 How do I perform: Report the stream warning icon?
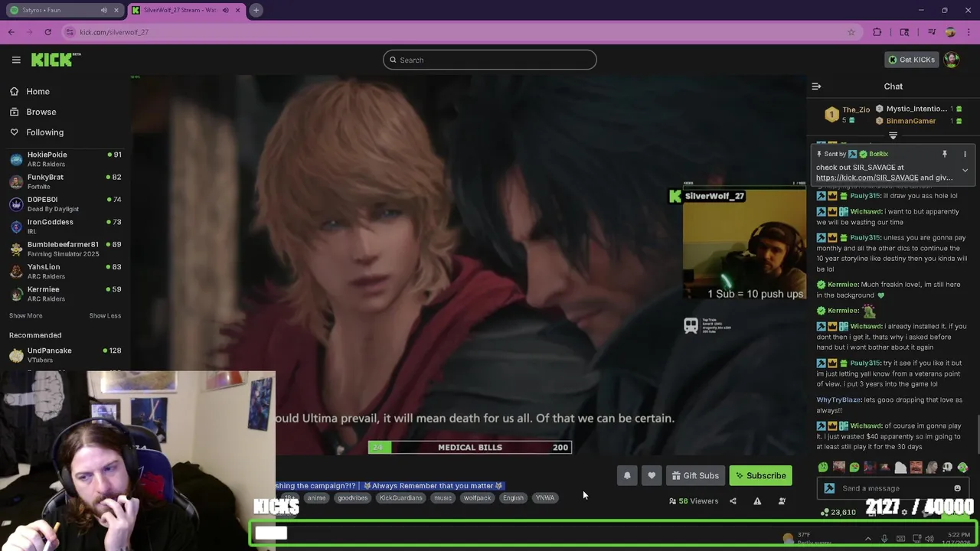pyautogui.click(x=757, y=501)
